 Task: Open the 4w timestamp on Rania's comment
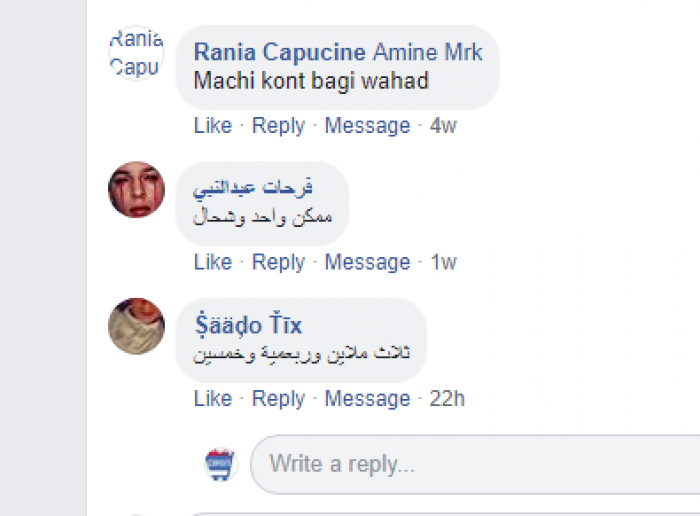(443, 126)
